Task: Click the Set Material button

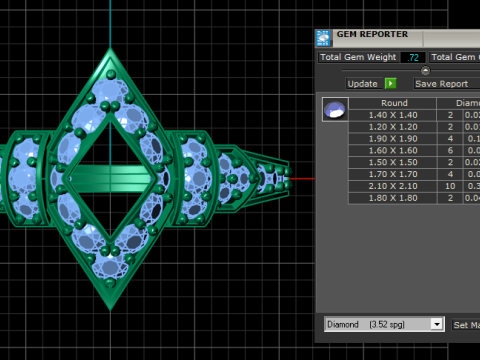Action: coord(466,325)
